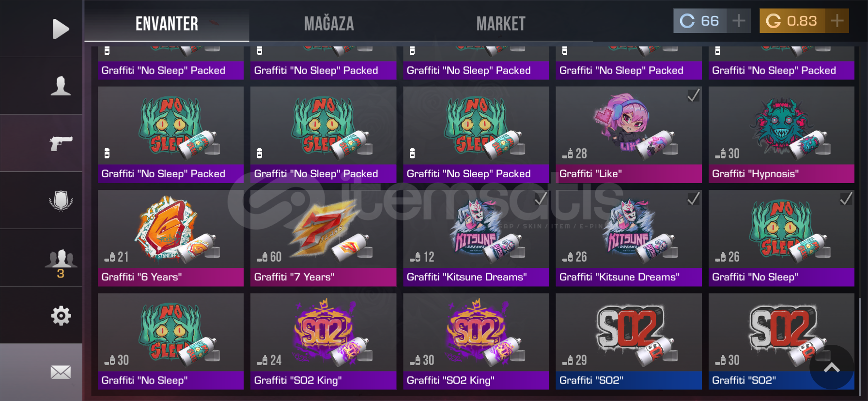Add gold with plus next to 0.83
The width and height of the screenshot is (868, 401).
pos(837,21)
